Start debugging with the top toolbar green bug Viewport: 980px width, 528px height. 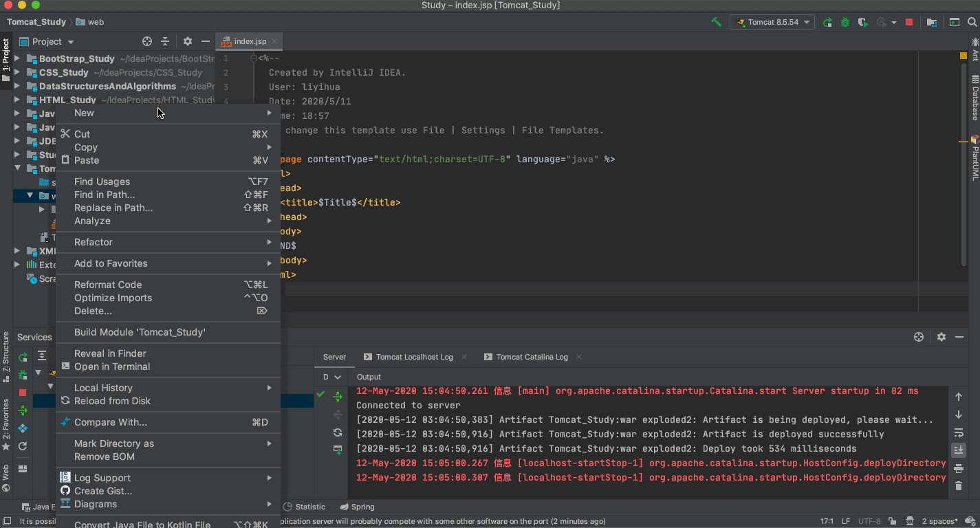coord(845,22)
